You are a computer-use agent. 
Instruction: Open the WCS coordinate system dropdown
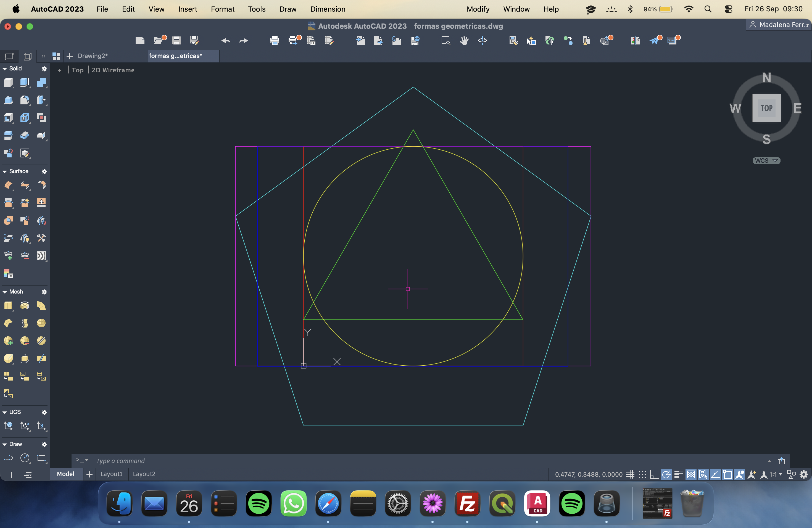click(766, 161)
